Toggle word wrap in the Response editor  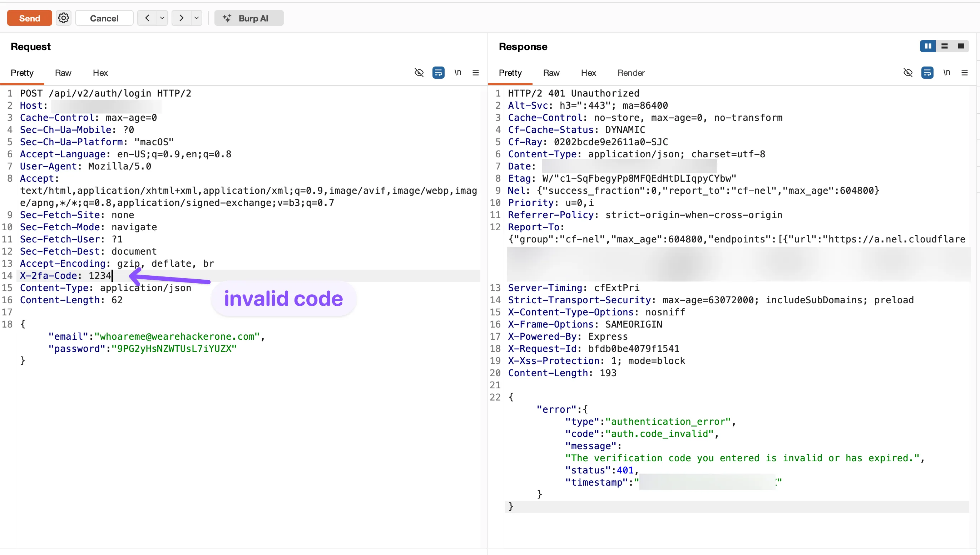pos(928,73)
